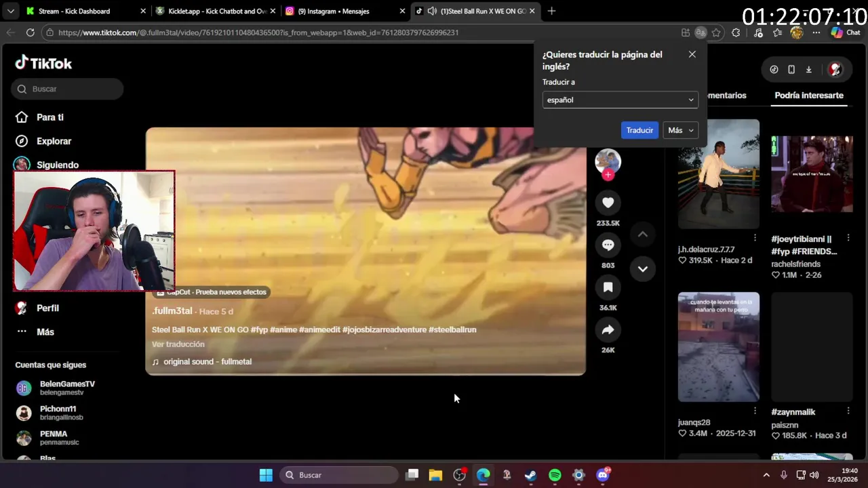Screen dimensions: 868x488
Task: Open options dots for juanqs28 video
Action: [755, 411]
